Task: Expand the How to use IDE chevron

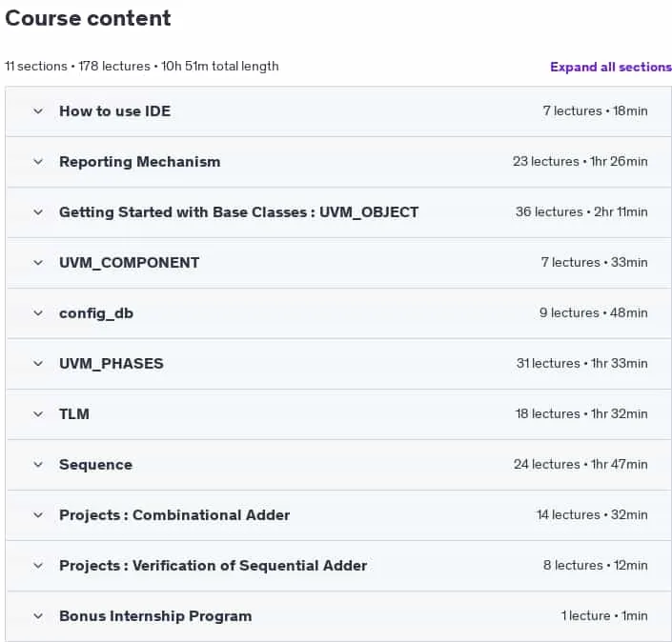Action: pyautogui.click(x=38, y=111)
